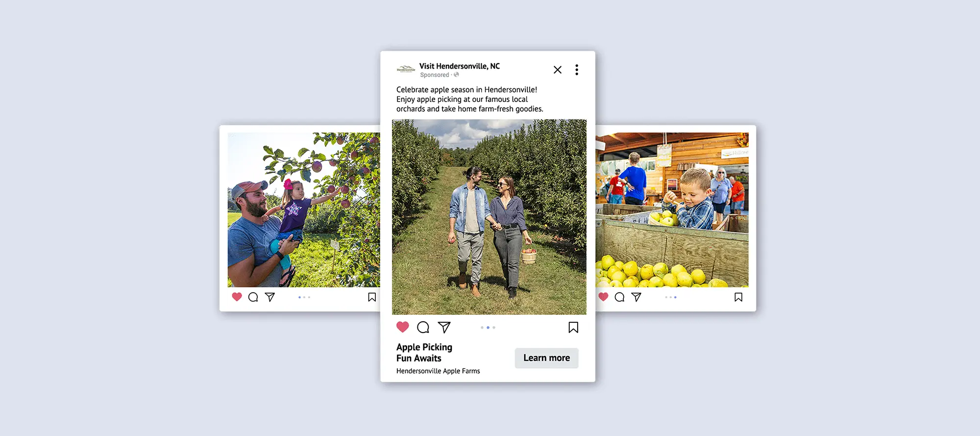
Task: Dismiss the sponsored ad with X
Action: (558, 70)
